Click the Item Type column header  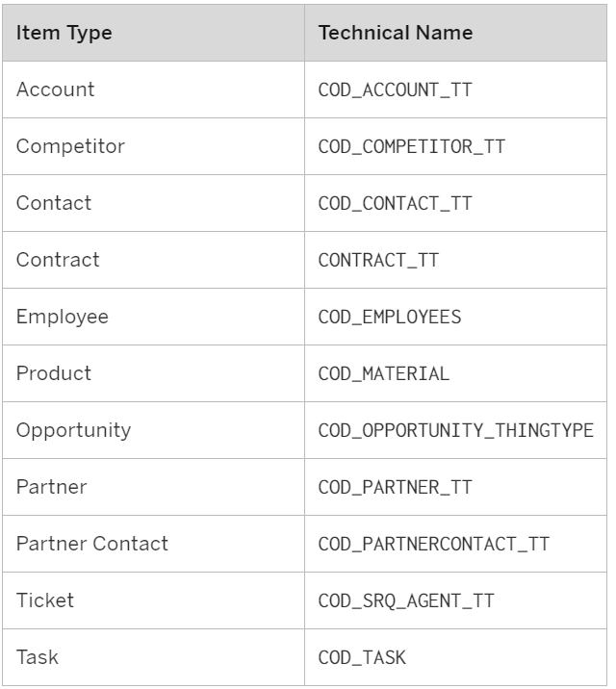pyautogui.click(x=64, y=33)
